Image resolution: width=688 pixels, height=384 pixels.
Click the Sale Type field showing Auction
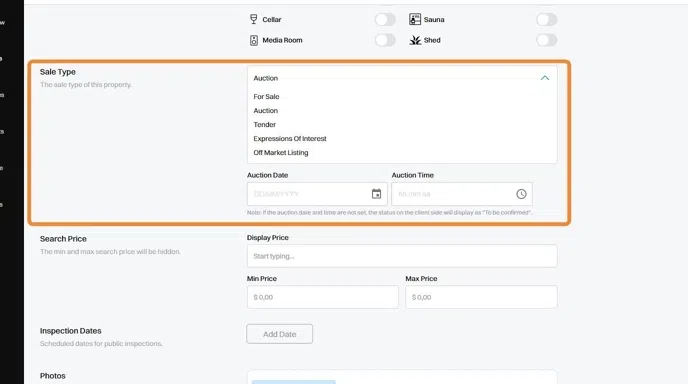coord(402,78)
